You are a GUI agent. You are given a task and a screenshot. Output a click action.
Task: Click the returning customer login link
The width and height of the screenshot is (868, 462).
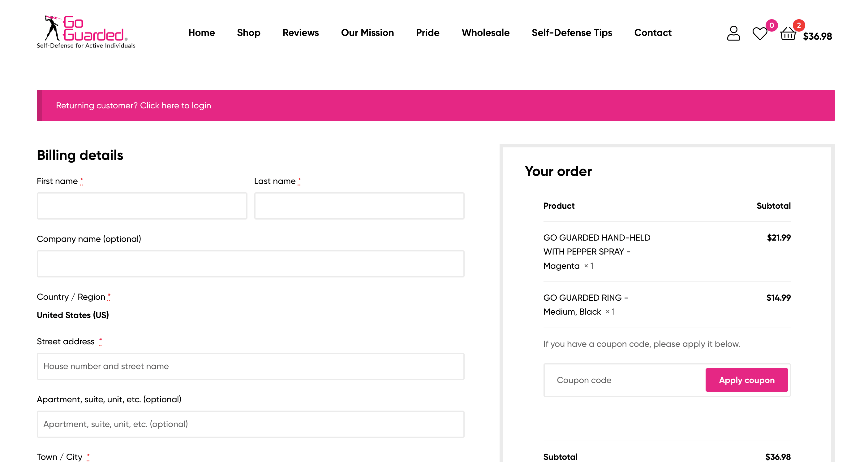coord(175,106)
